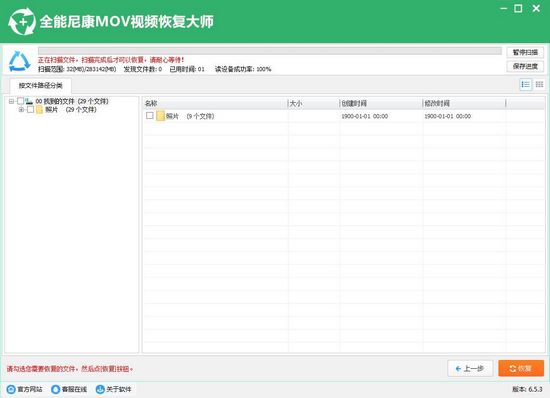Click the version 6.5.3 label
The image size is (550, 398).
click(x=527, y=389)
